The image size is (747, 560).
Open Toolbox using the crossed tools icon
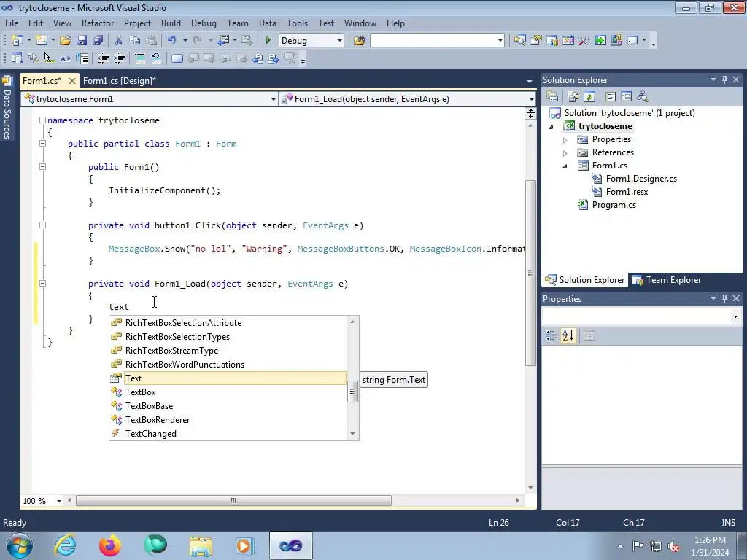(x=584, y=41)
